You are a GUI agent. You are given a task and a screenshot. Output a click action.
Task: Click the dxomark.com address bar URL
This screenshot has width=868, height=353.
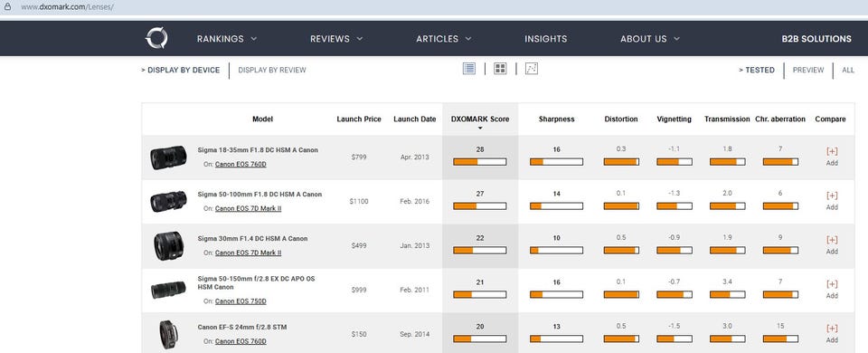click(67, 8)
